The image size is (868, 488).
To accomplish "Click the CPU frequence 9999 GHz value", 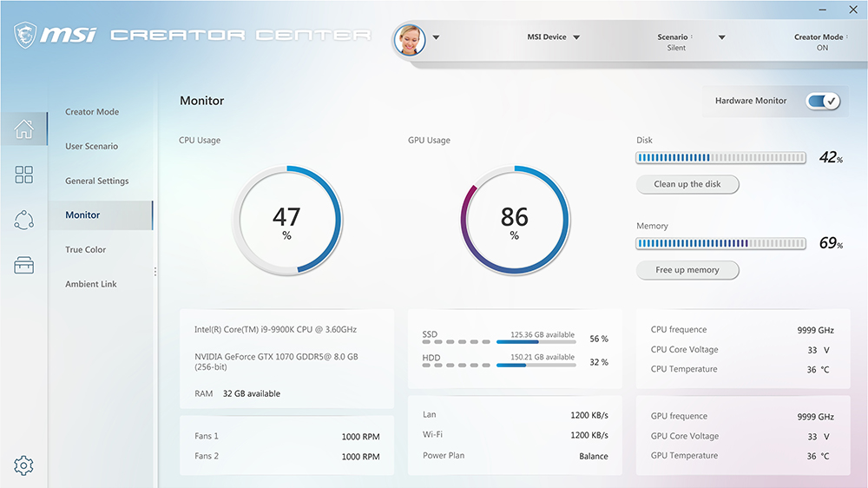I will coord(815,330).
